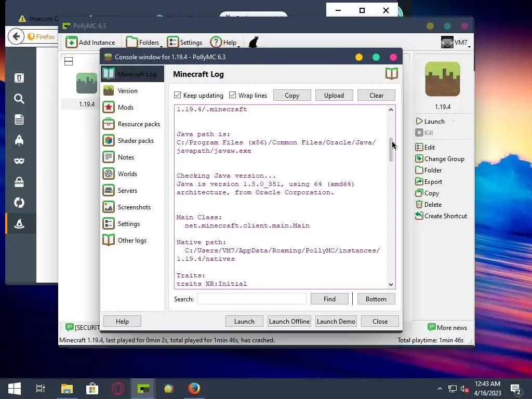Click the large 1.19.4 grass block icon
532x399 pixels.
click(443, 79)
